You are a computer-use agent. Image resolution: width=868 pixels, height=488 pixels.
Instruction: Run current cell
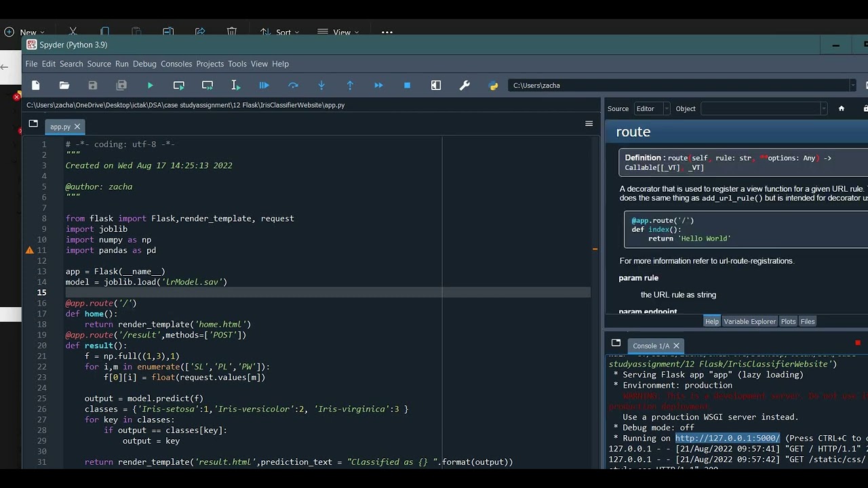[x=179, y=85]
